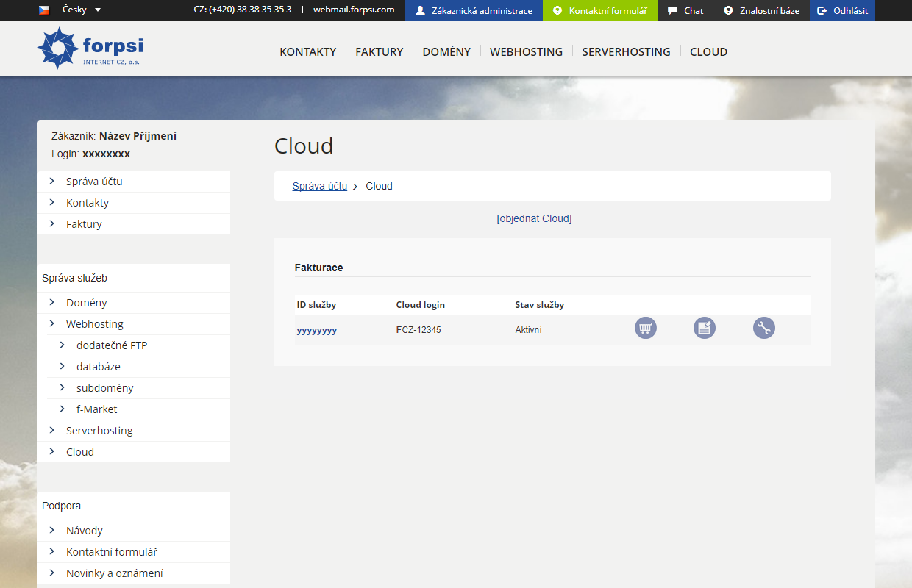Open f-Market in the sidebar

[97, 409]
